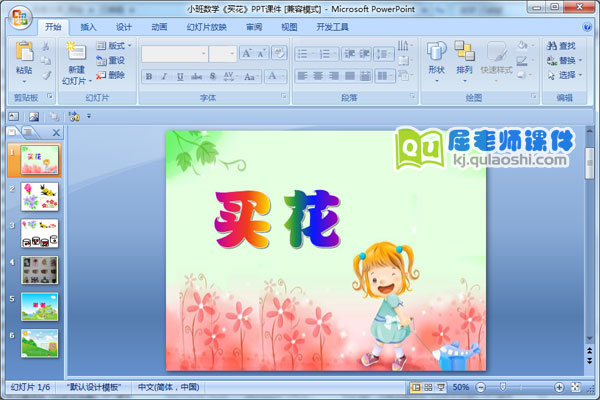Click the Cut scissors icon

(46, 46)
